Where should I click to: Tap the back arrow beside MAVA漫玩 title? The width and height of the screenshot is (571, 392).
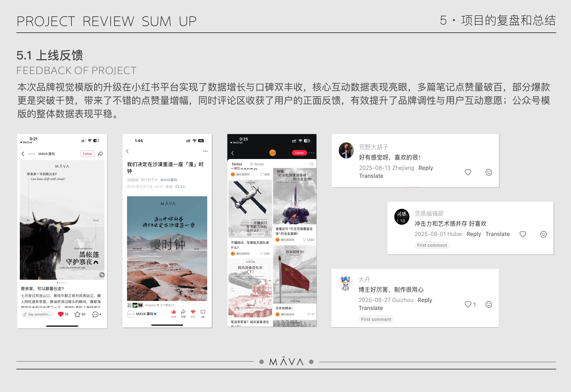point(23,154)
